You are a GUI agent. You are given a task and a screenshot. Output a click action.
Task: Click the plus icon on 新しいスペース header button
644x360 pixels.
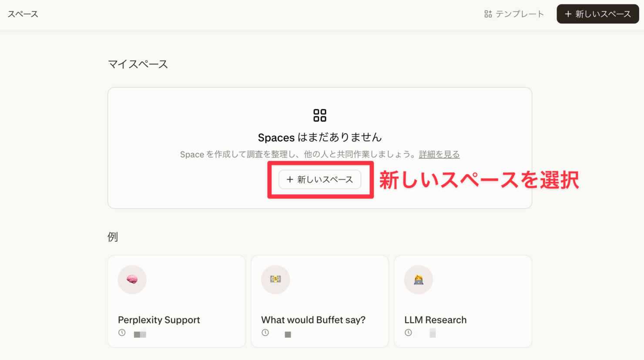pyautogui.click(x=568, y=14)
